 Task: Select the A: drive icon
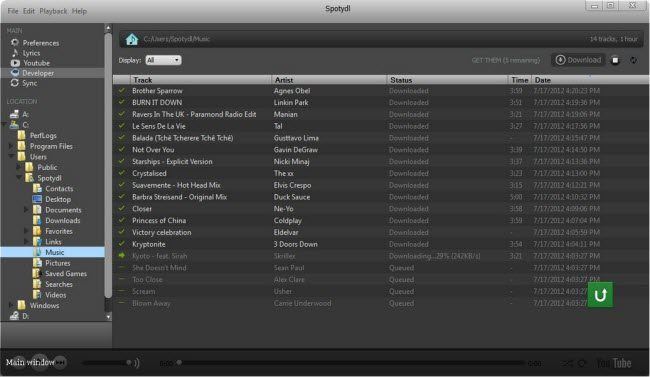pyautogui.click(x=15, y=114)
